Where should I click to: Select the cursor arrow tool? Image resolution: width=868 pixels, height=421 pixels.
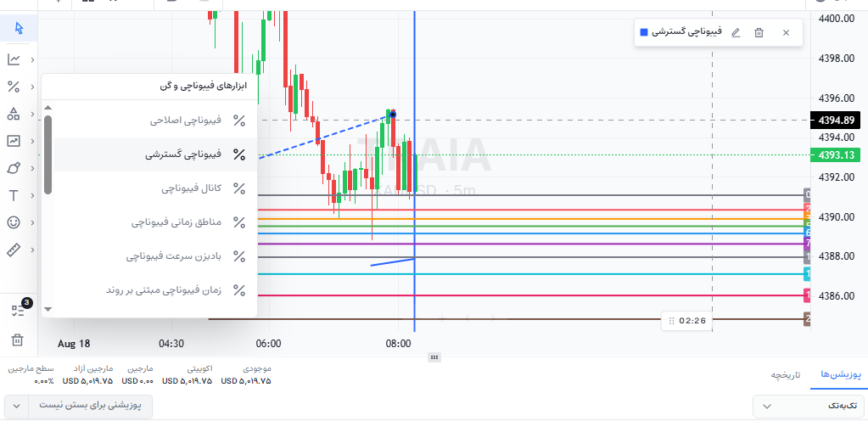19,28
